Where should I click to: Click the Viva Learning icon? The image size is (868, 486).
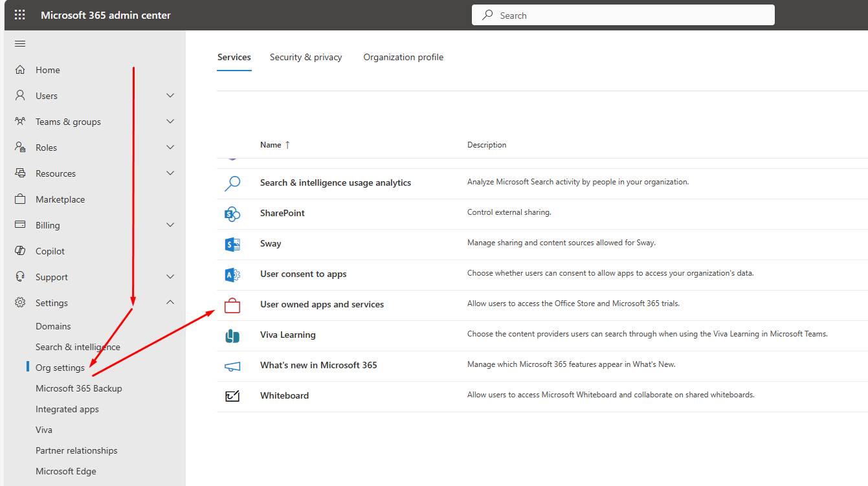(x=232, y=335)
